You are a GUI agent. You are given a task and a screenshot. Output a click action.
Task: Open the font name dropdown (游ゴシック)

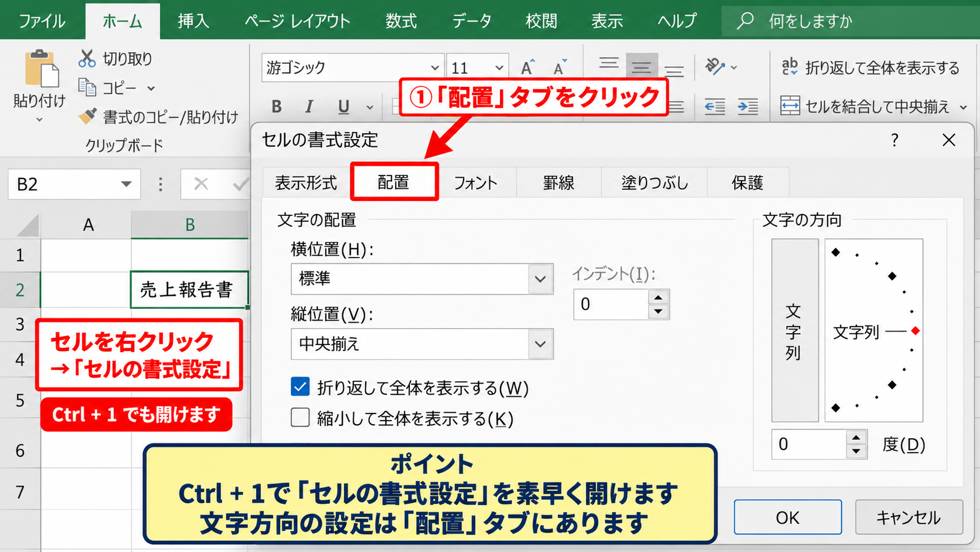(x=434, y=67)
